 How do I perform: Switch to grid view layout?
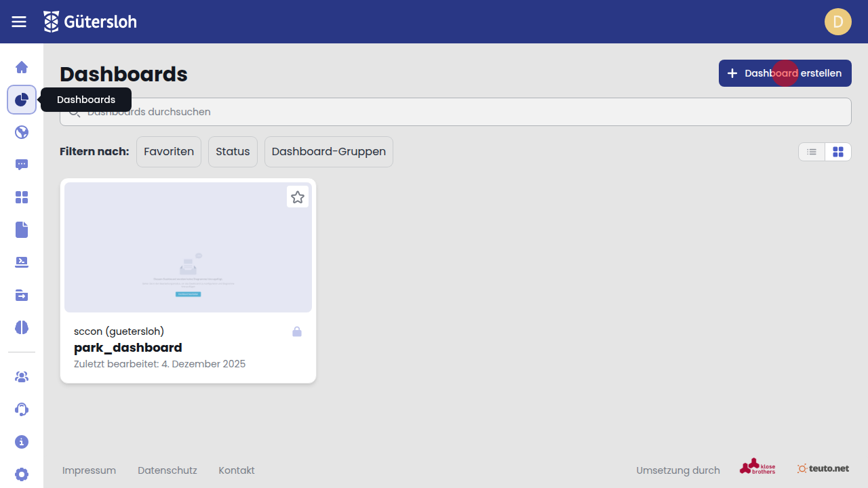[838, 152]
